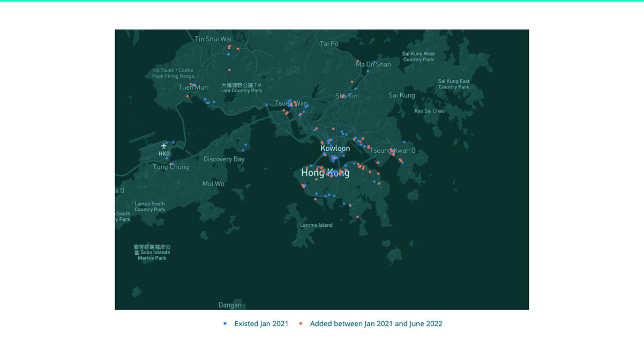Viewport: 644px width, 340px height.
Task: Select a blue dot near Tin Shui Wai
Action: coord(228,53)
